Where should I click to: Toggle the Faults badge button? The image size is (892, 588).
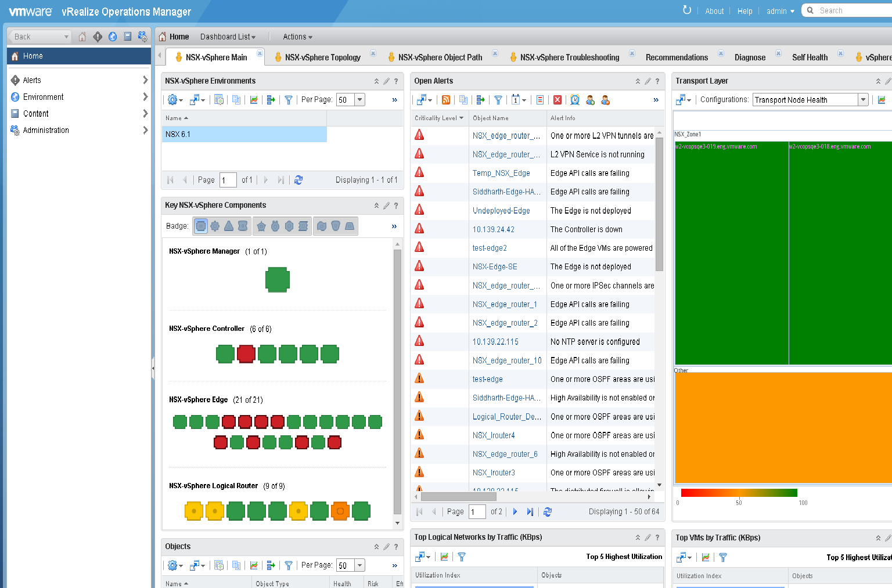point(243,226)
